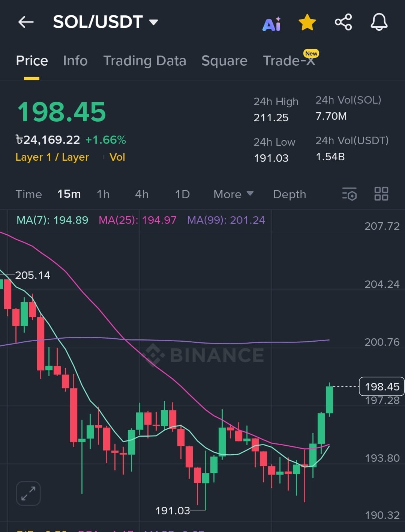Tap the 24h Low value 191.03
Screen dimensions: 405x532
271,158
